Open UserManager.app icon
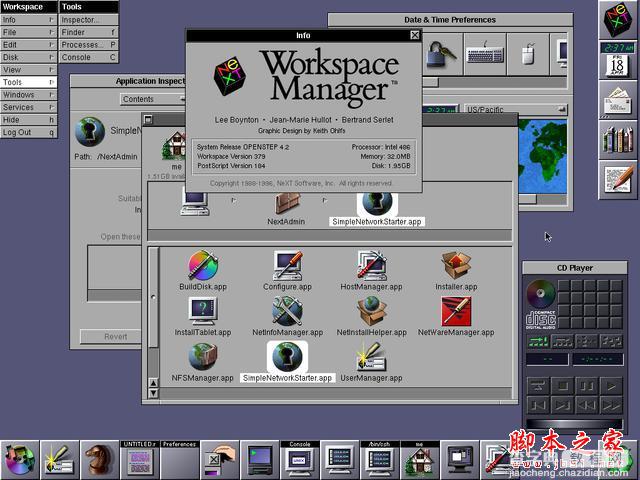Screen dimensions: 640x480 (371, 357)
